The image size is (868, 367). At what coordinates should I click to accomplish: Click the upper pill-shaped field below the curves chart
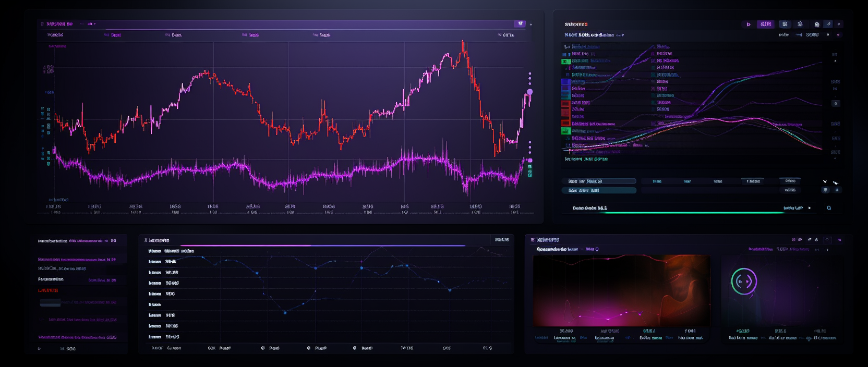click(599, 181)
